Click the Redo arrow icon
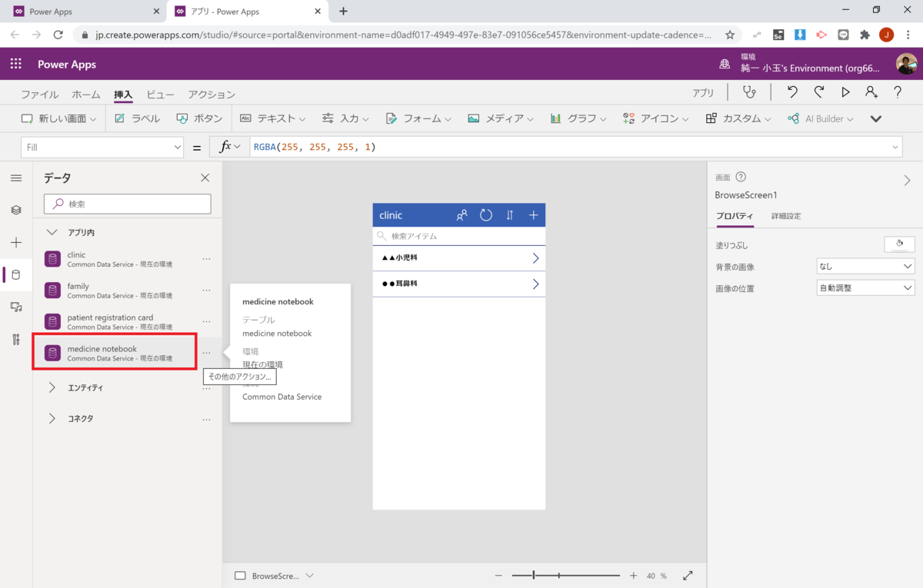Image resolution: width=923 pixels, height=588 pixels. pos(819,92)
